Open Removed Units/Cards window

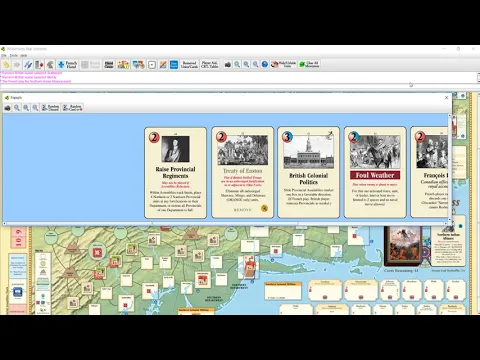[189, 64]
